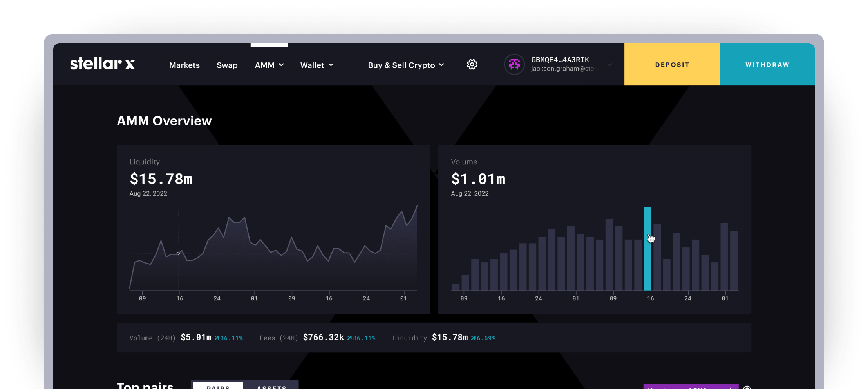This screenshot has width=868, height=389.
Task: Click the trend arrow beside 86.11% fees change
Action: (x=350, y=337)
